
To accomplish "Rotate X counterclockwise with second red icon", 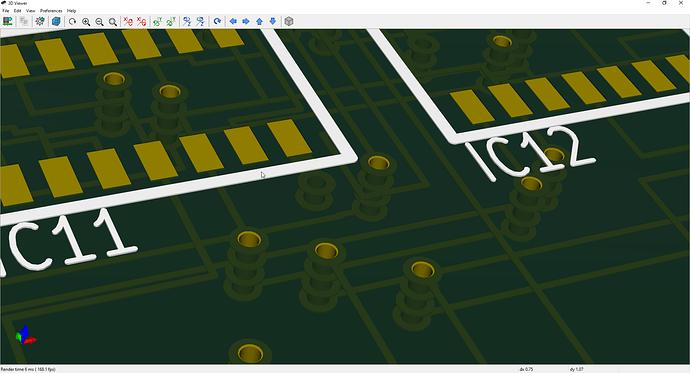I will (141, 21).
